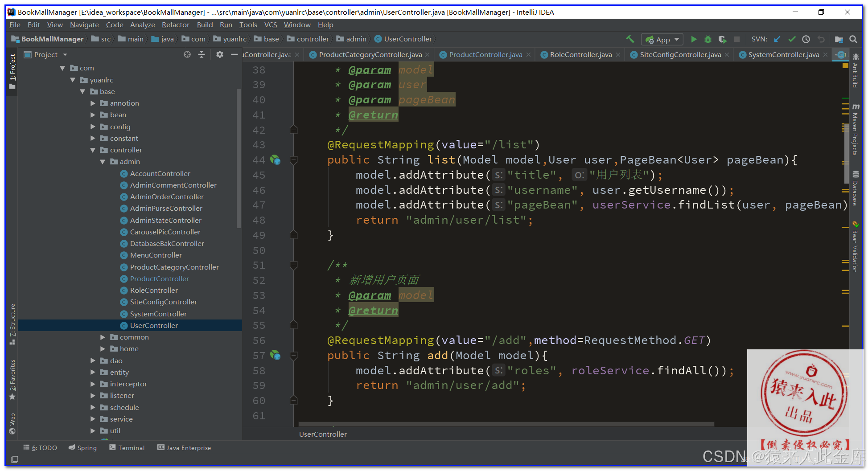Click the Project panel vertical scrollbar
The width and height of the screenshot is (868, 471).
coord(239,158)
